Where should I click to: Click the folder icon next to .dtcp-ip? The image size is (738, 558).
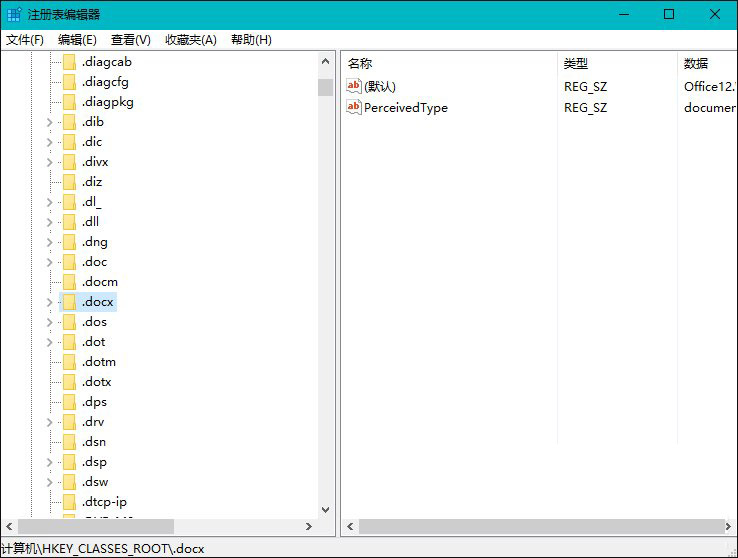(69, 502)
